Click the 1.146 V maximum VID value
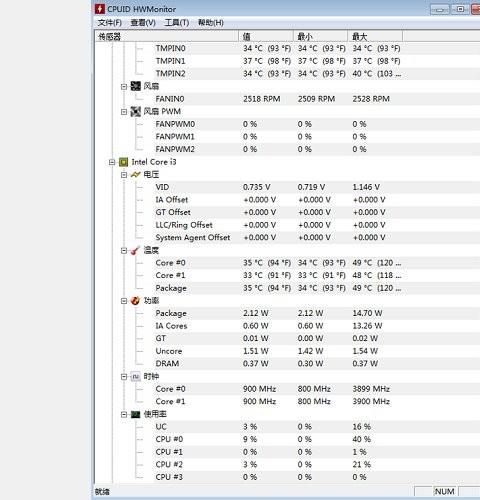Image resolution: width=480 pixels, height=500 pixels. tap(366, 187)
